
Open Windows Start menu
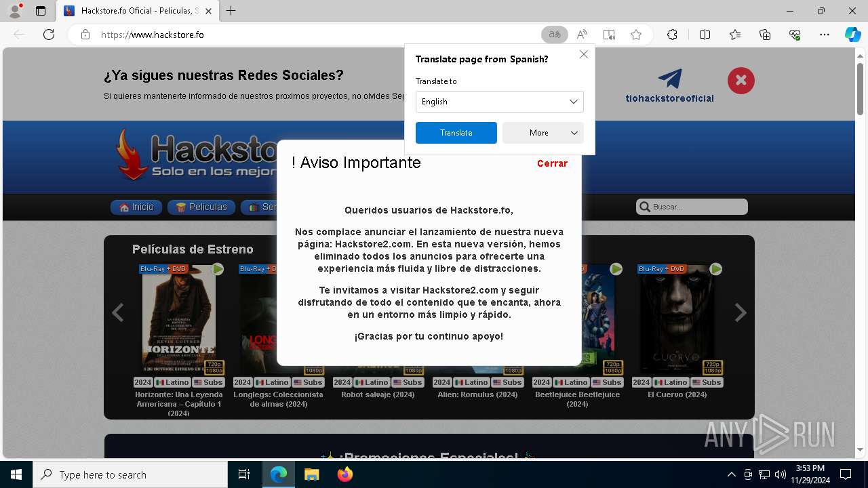pyautogui.click(x=16, y=474)
